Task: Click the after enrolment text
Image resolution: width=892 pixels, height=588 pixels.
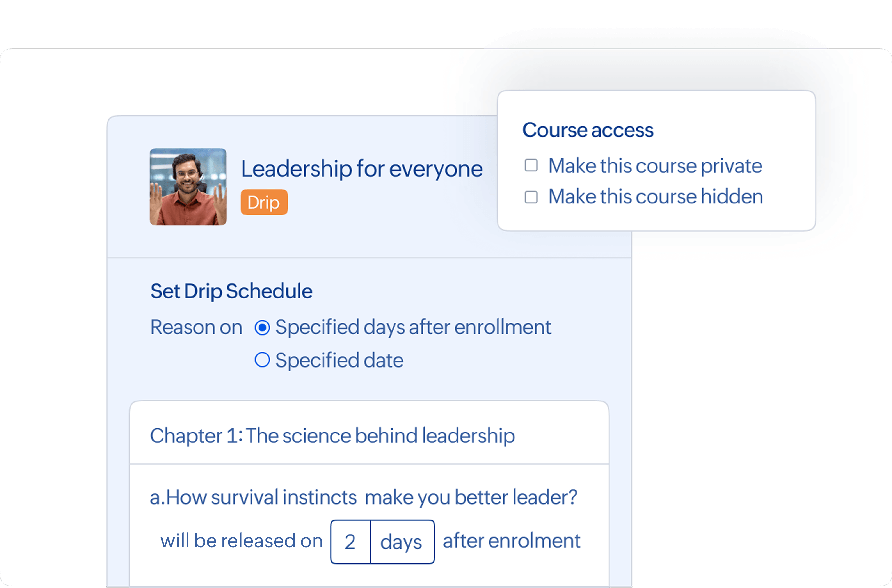Action: pyautogui.click(x=512, y=541)
